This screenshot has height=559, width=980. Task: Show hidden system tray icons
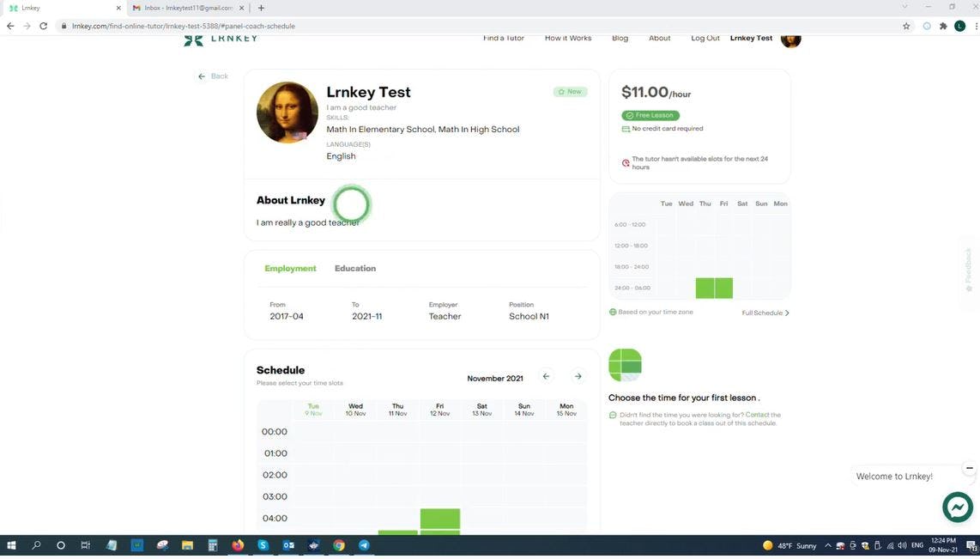[x=827, y=545]
